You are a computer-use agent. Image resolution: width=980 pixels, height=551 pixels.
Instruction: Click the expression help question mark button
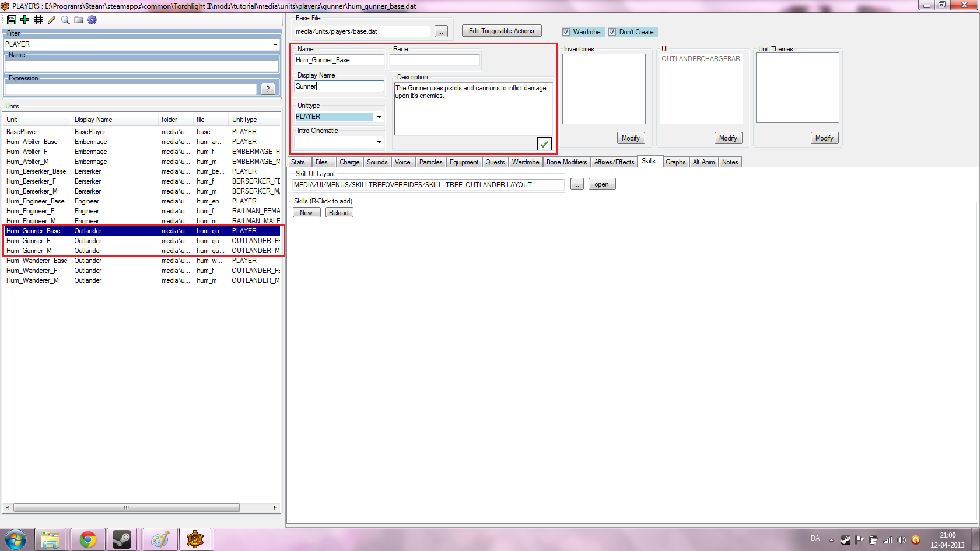pyautogui.click(x=268, y=89)
